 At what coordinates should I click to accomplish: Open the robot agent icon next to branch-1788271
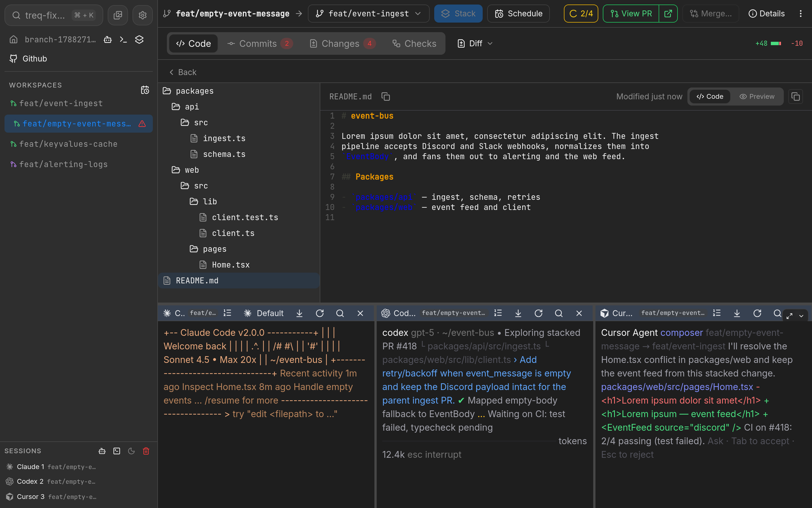pyautogui.click(x=108, y=40)
